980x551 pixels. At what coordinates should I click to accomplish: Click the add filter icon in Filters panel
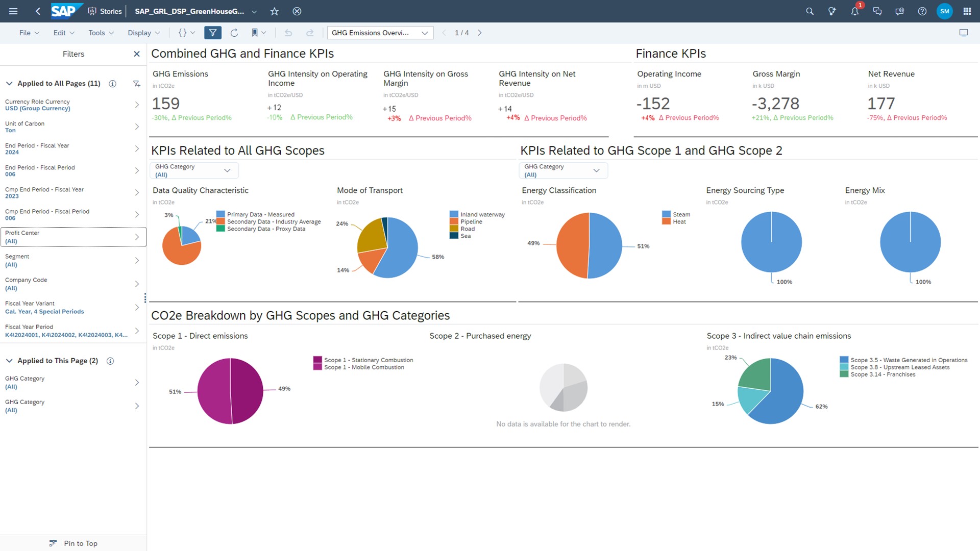pyautogui.click(x=136, y=84)
